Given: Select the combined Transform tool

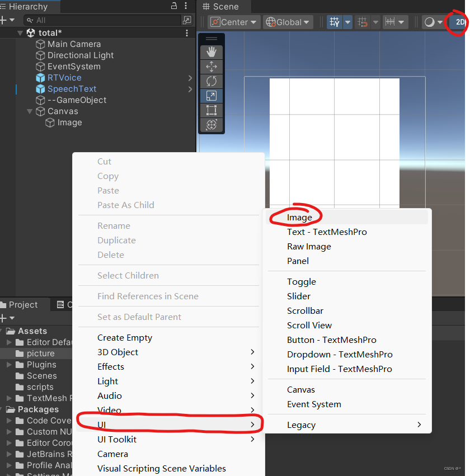Looking at the screenshot, I should (x=211, y=125).
